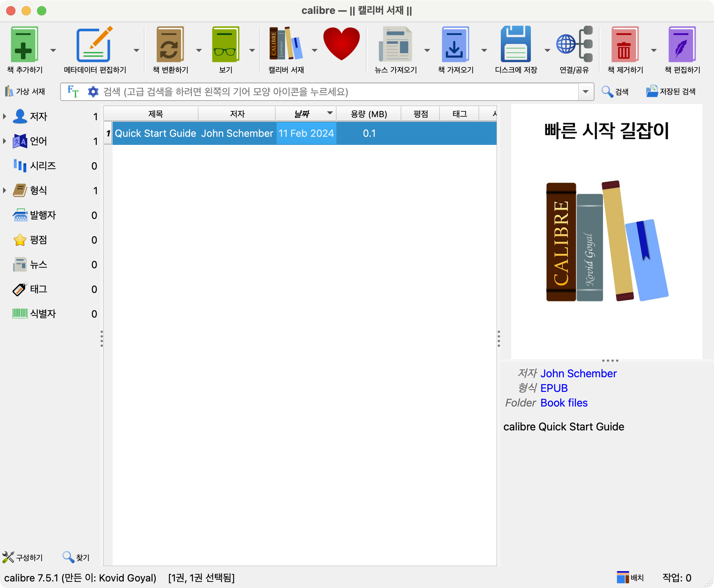714x588 pixels.
Task: Click the Remove books (책 제거하기) trash icon
Action: (625, 44)
